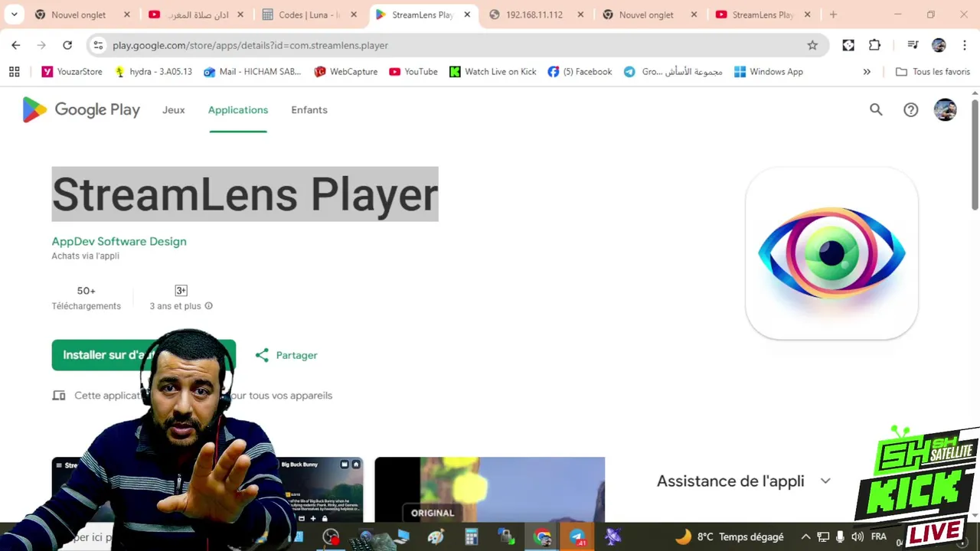Screen dimensions: 980x551
Task: Click the network icon in system tray
Action: (823, 537)
